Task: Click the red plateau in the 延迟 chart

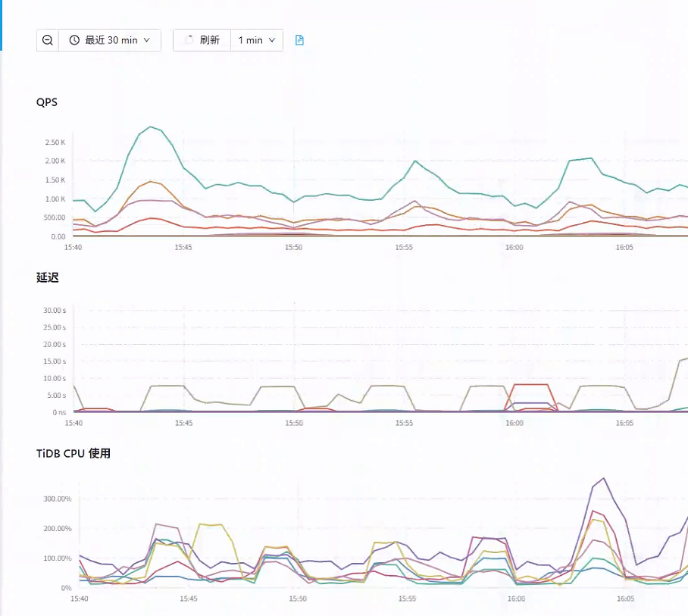Action: pyautogui.click(x=530, y=385)
